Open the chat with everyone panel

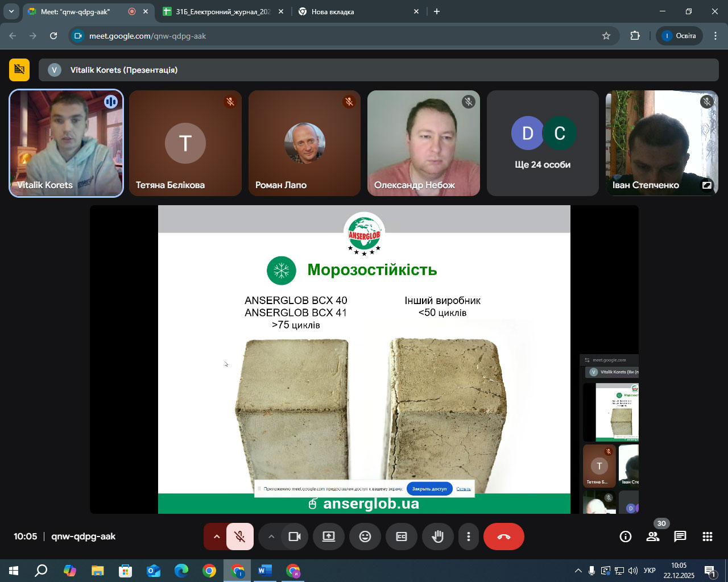pos(680,537)
